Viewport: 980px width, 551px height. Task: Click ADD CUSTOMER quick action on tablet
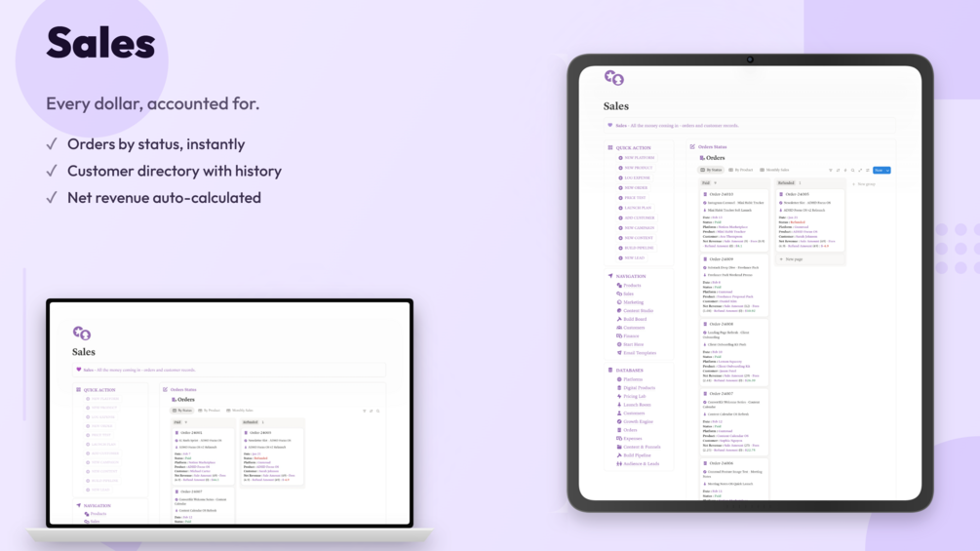(x=636, y=217)
